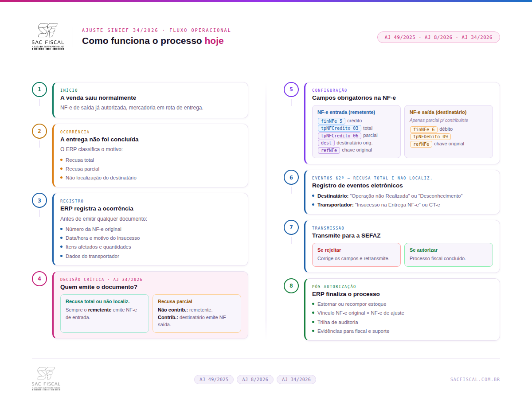Click the finNFe 5 code chip
This screenshot has height=417, width=532.
point(332,121)
